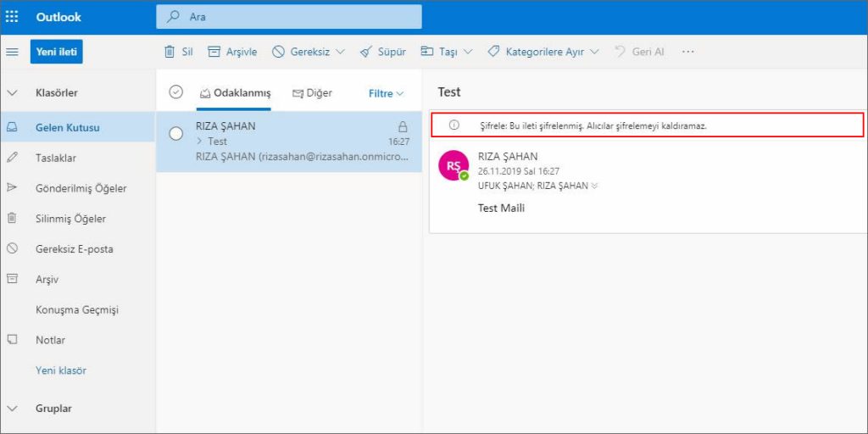868x434 pixels.
Task: Collapse the Klasörler section chevron
Action: [x=12, y=93]
